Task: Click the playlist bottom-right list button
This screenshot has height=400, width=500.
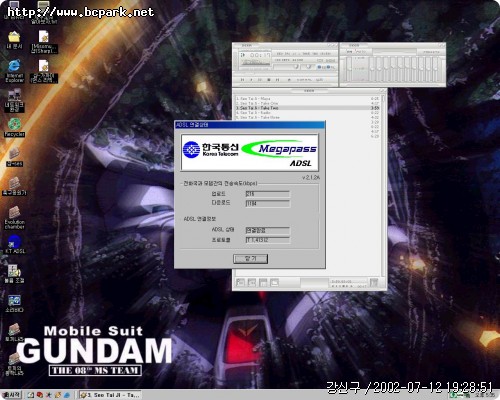Action: click(x=374, y=283)
